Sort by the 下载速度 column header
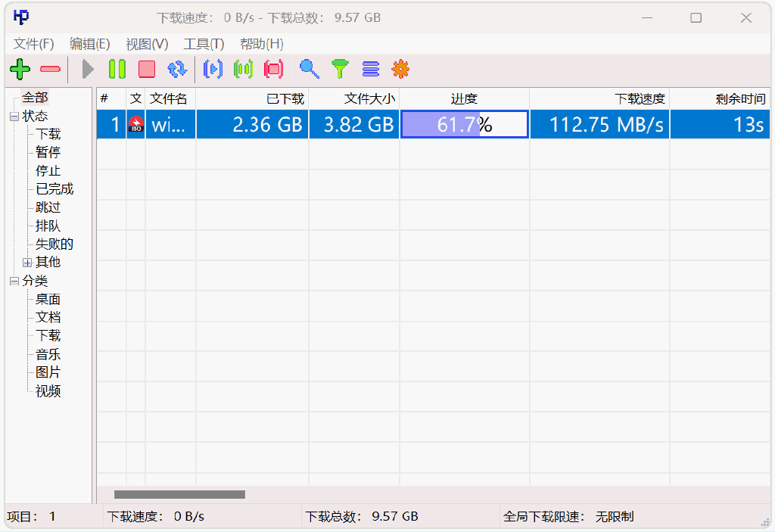Screen dimensions: 775x532 (599, 98)
